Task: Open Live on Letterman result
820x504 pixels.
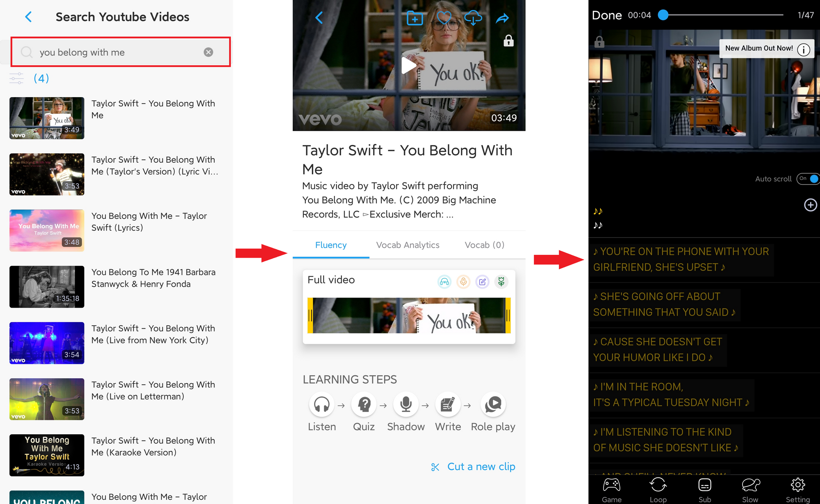Action: pos(116,399)
